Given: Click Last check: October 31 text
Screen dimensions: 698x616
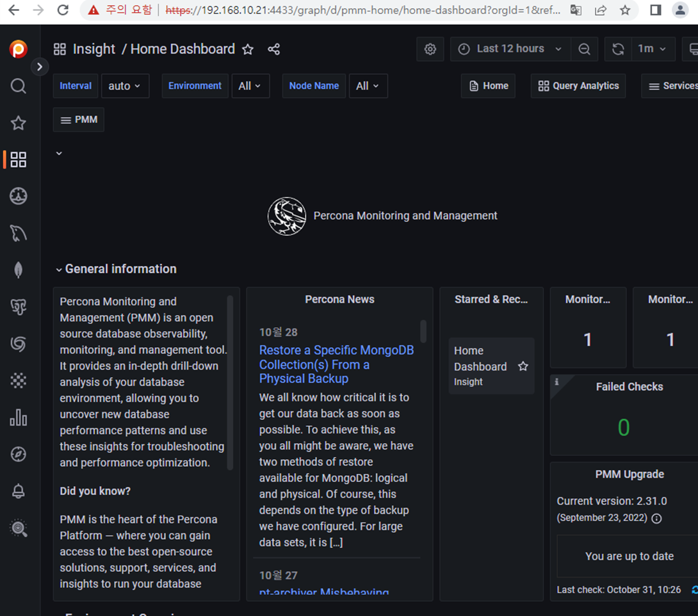Looking at the screenshot, I should tap(619, 590).
